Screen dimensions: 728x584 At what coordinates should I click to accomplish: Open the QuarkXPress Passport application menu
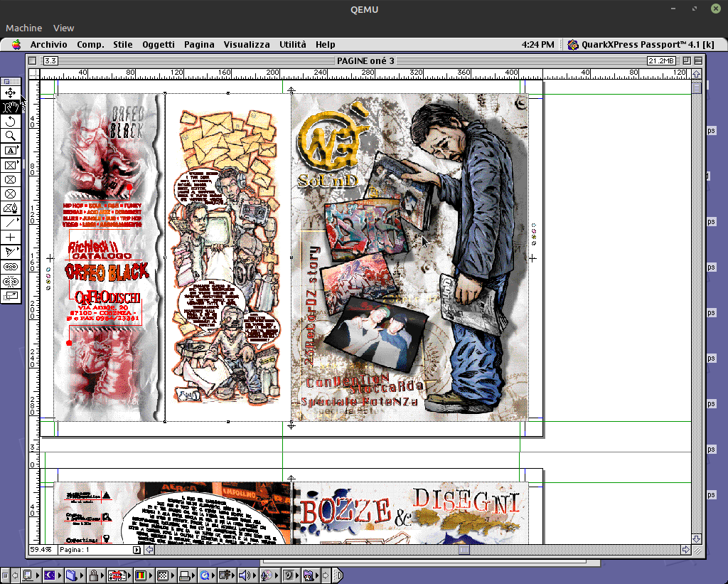pos(640,44)
